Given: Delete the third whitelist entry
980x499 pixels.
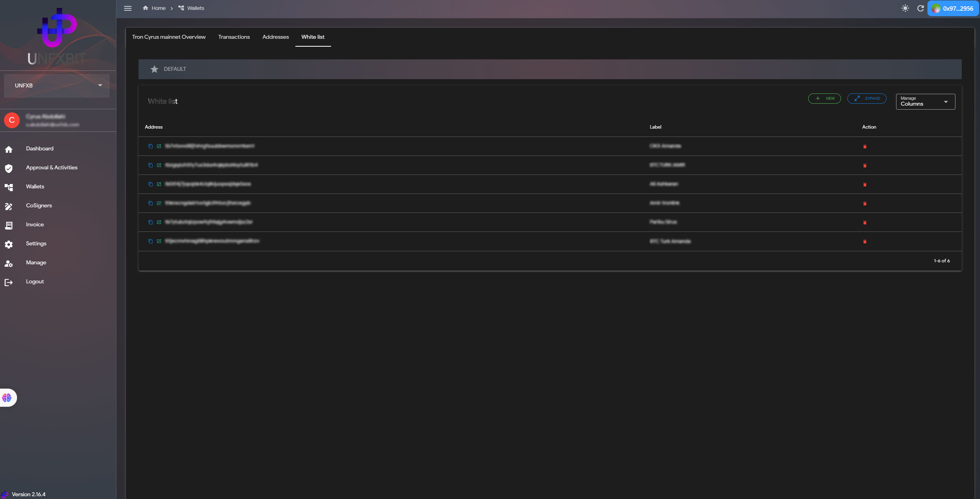Looking at the screenshot, I should point(865,184).
